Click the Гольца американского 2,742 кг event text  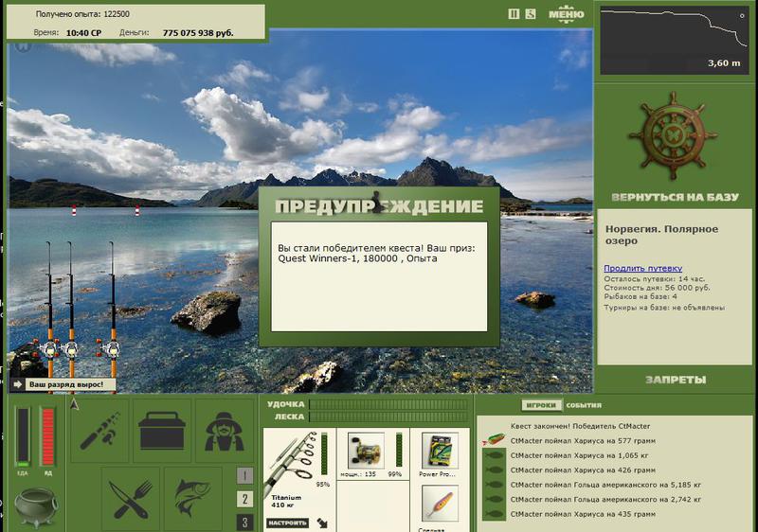point(605,500)
